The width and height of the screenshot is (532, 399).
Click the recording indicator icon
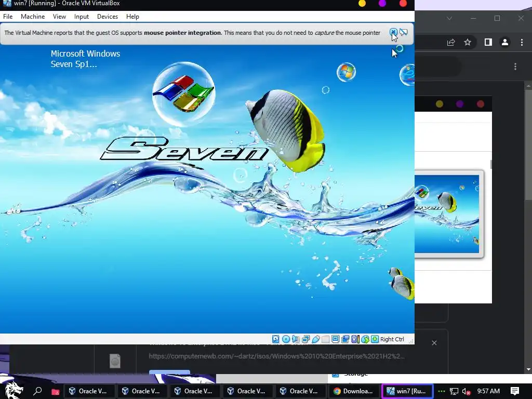[x=345, y=339]
